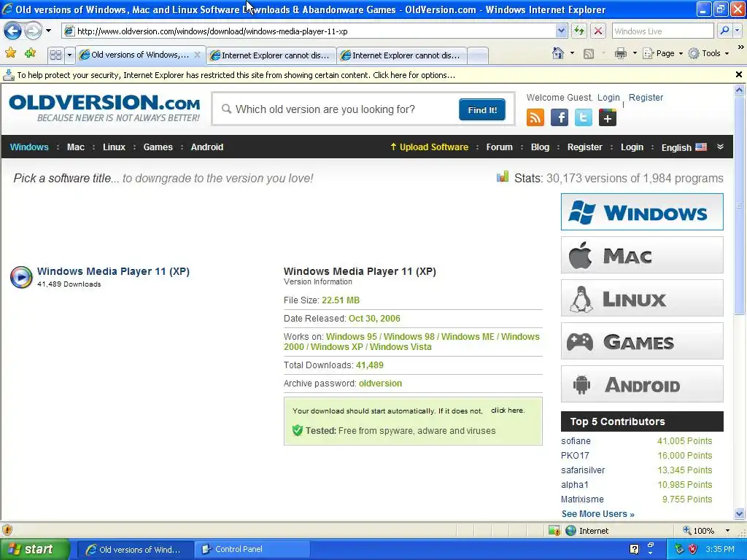747x560 pixels.
Task: Click the Windows Media Player round icon
Action: point(21,277)
